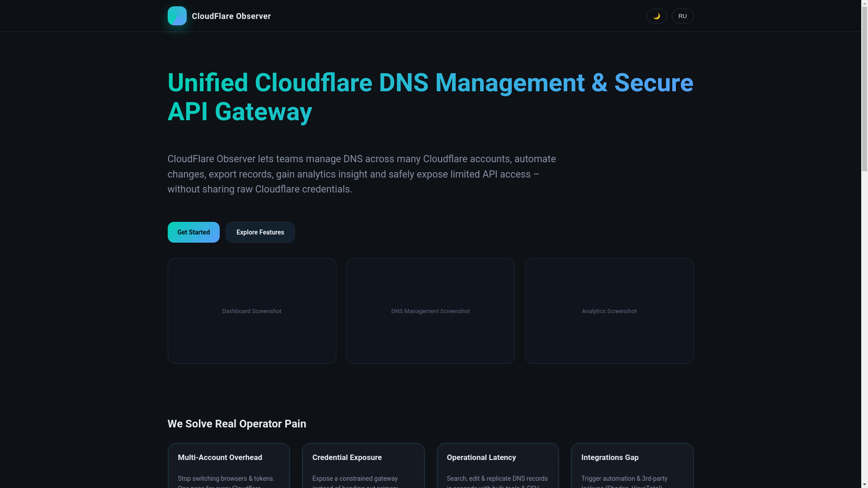Select the Multi-Account Overhead card
The image size is (868, 488).
click(x=229, y=465)
